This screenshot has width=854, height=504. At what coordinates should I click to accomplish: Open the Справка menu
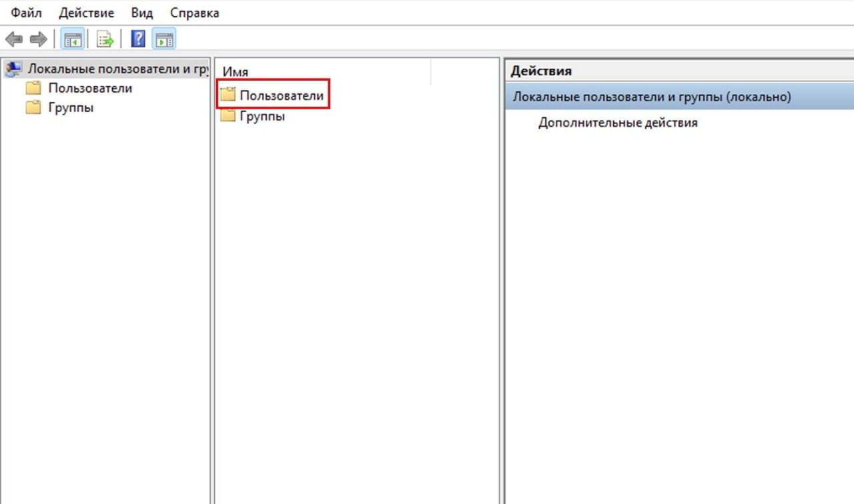coord(194,13)
